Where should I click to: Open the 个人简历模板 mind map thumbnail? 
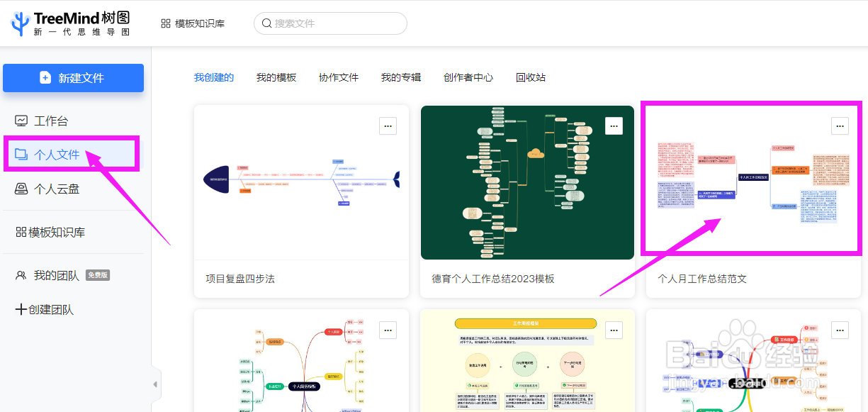(301, 361)
